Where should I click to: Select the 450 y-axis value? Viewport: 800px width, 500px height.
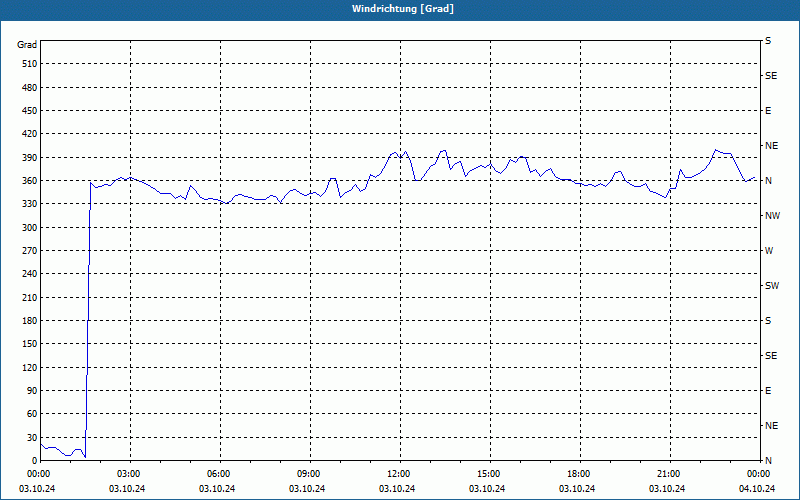[x=30, y=111]
